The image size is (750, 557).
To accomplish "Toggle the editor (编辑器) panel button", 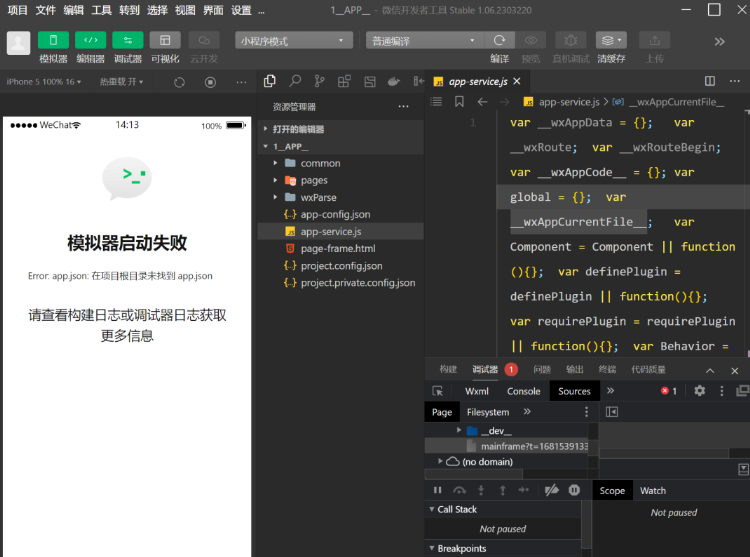I will [x=90, y=40].
